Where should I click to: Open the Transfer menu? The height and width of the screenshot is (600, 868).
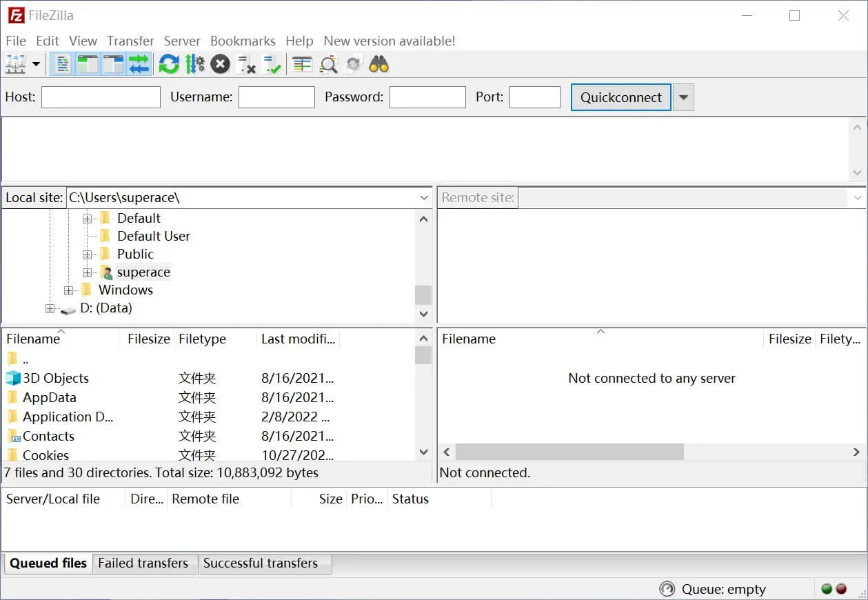coord(130,41)
